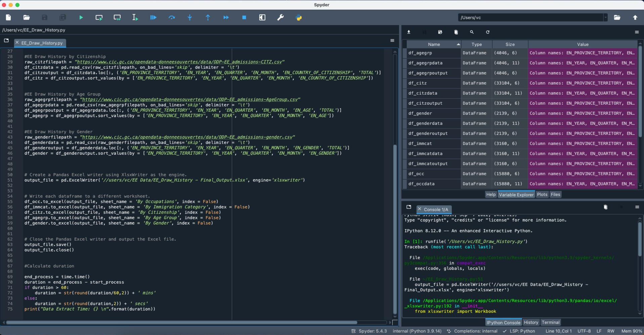Toggle maximize current pane
Viewport: 644px width, 335px height.
point(262,17)
